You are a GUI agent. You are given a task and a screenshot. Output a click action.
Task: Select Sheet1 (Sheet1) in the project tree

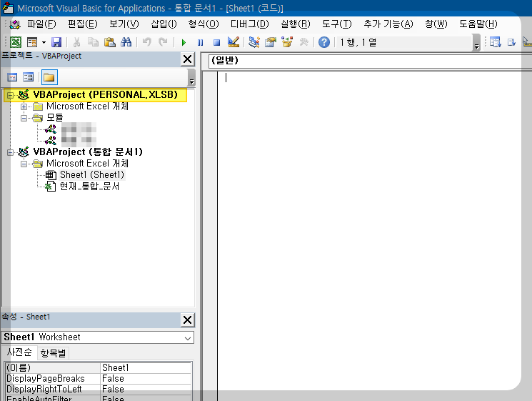92,175
